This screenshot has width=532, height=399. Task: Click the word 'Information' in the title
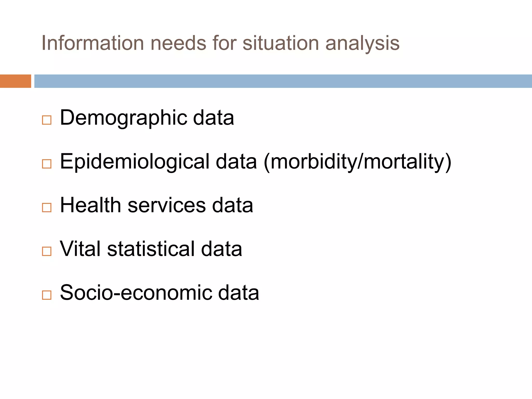click(x=93, y=43)
